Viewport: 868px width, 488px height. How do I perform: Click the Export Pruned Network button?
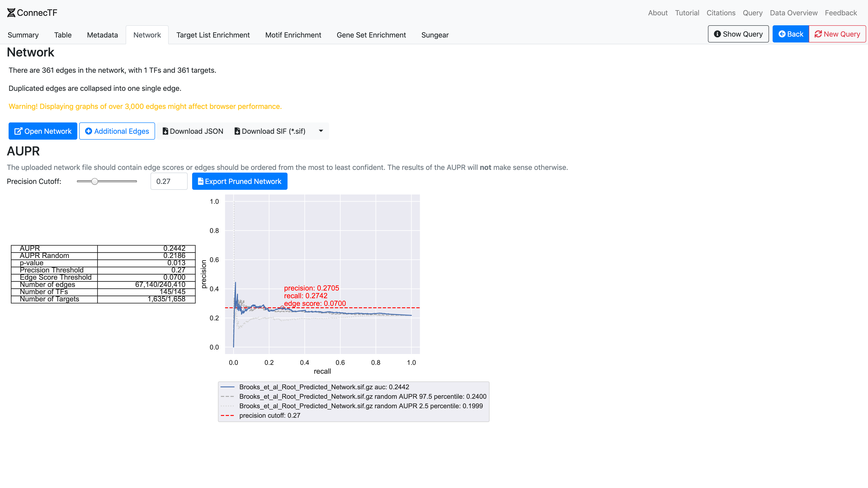240,181
